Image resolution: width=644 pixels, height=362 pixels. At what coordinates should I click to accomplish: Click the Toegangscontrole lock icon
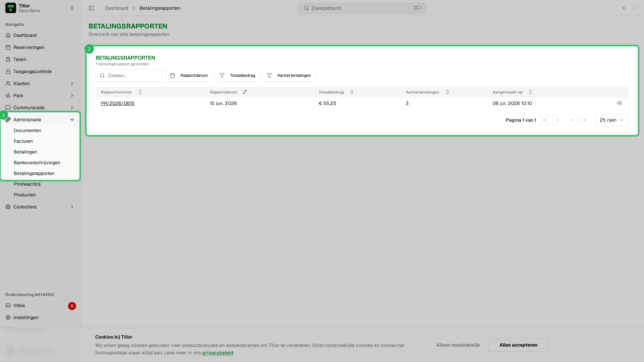pyautogui.click(x=8, y=71)
